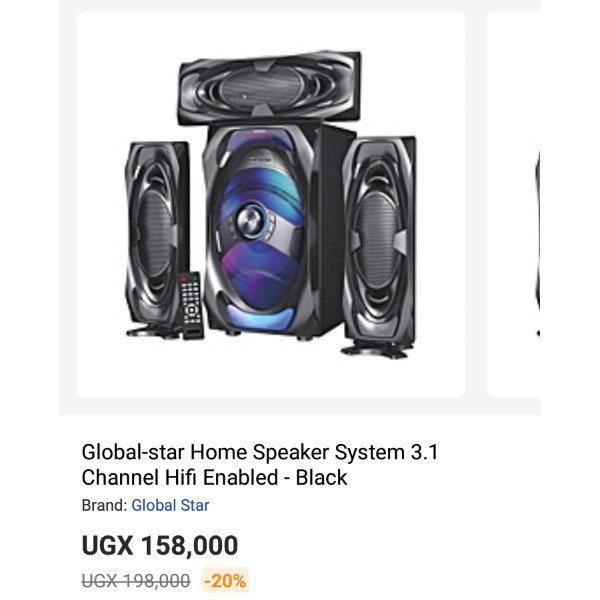Screen dimensions: 600x600
Task: Click the volume knob on the subwoofer
Action: point(250,220)
